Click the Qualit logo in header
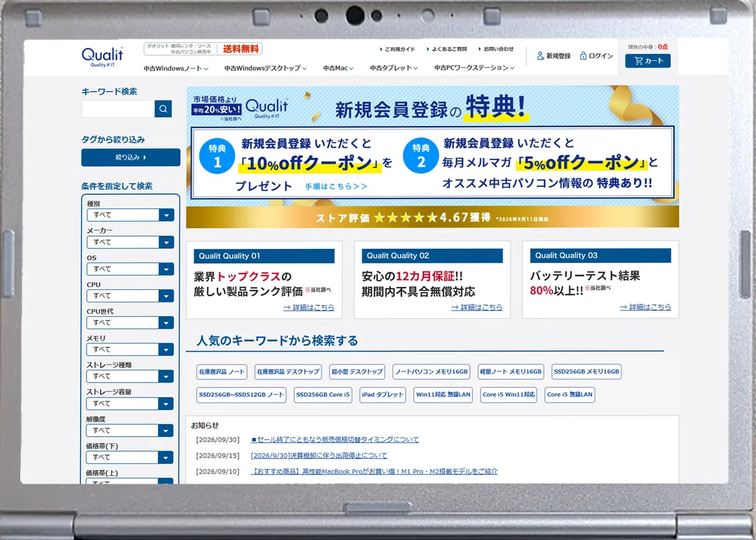756x540 pixels. pyautogui.click(x=102, y=57)
